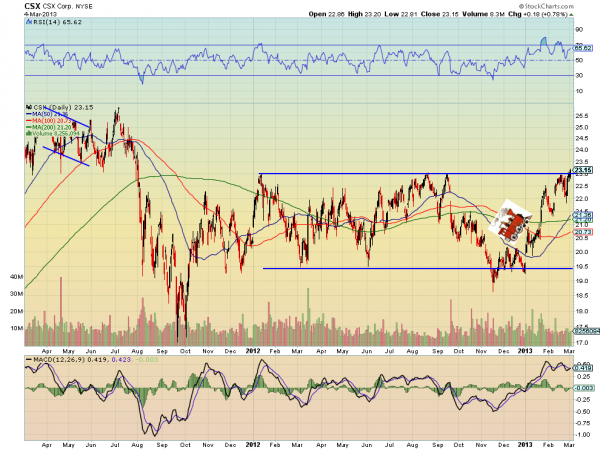Click the 24.0 price axis label
The image size is (600, 450).
(582, 150)
